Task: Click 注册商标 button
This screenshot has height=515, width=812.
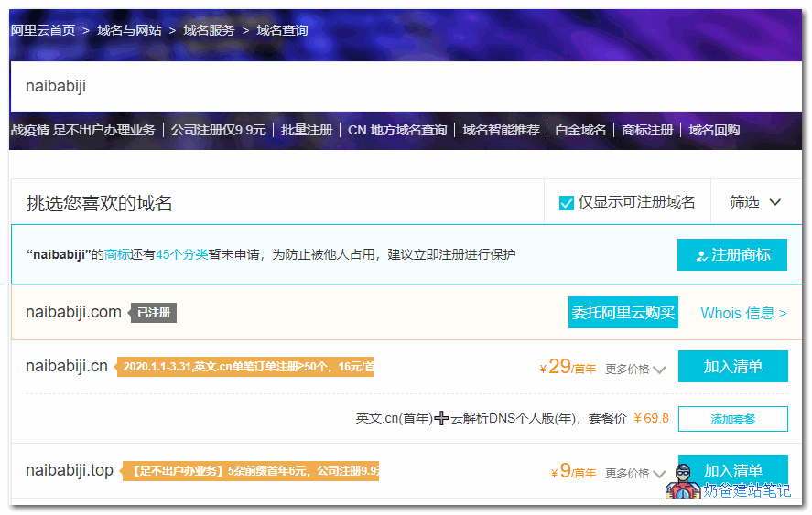Action: pos(731,254)
